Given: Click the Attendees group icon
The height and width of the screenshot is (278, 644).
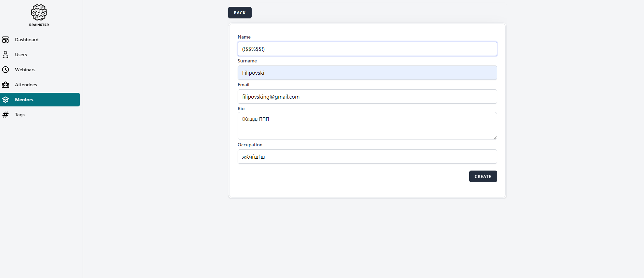Looking at the screenshot, I should coord(5,85).
